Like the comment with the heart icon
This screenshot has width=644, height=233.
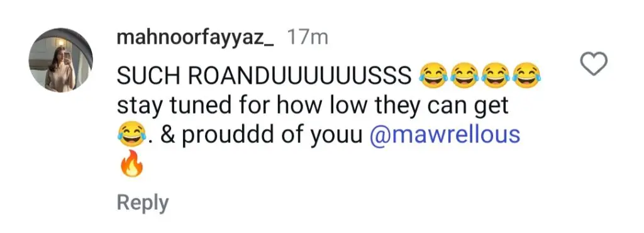tap(594, 64)
